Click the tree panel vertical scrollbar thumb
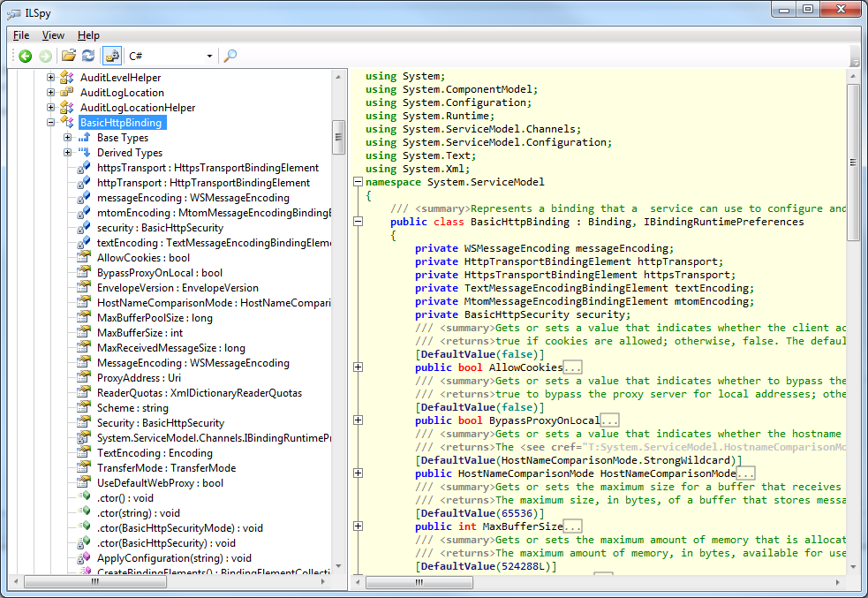 (338, 137)
